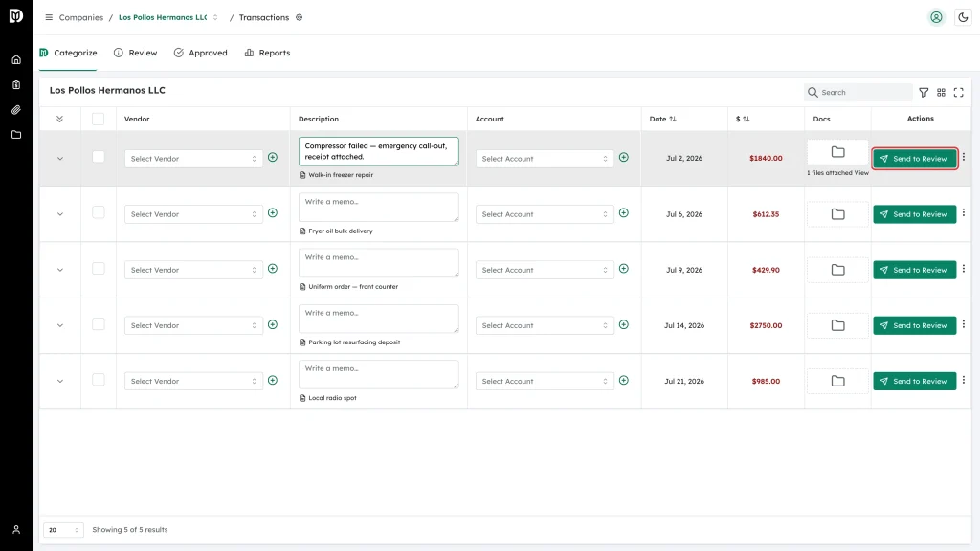
Task: Open the user profile icon at the sidebar bottom
Action: click(16, 530)
